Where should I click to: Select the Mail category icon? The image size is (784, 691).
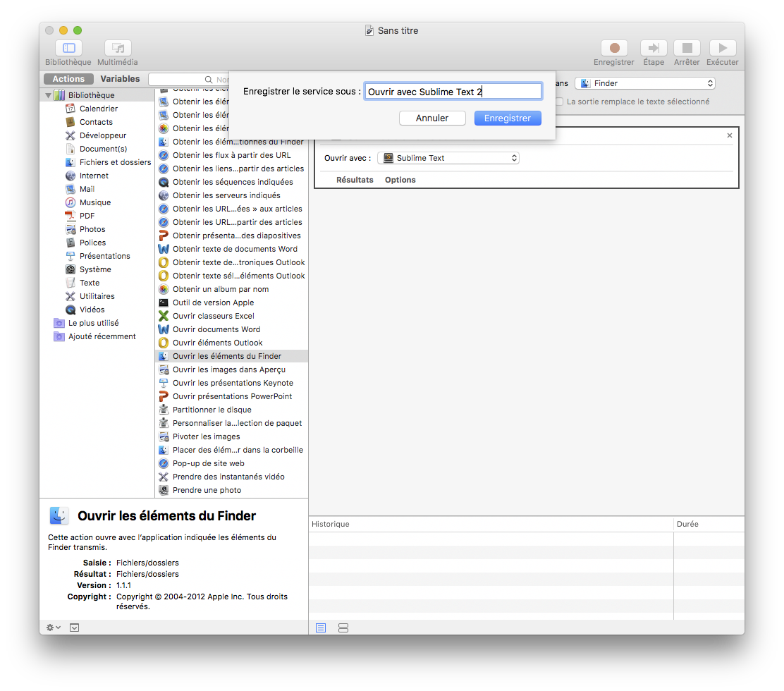point(71,189)
